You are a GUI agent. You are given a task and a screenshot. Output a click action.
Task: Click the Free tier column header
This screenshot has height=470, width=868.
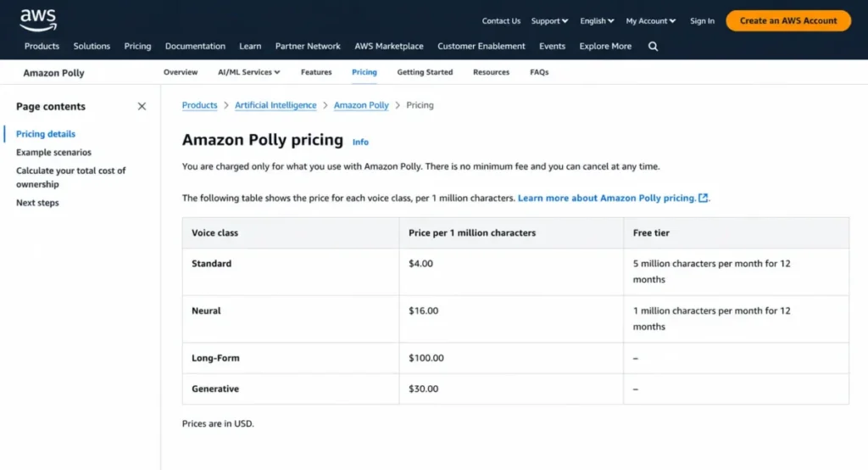pos(736,232)
